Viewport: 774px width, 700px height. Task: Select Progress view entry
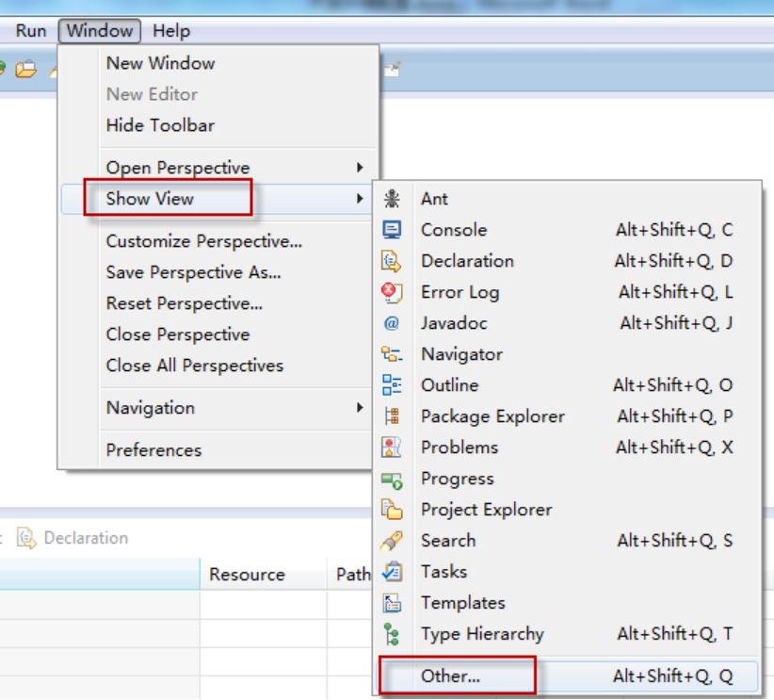(567, 479)
